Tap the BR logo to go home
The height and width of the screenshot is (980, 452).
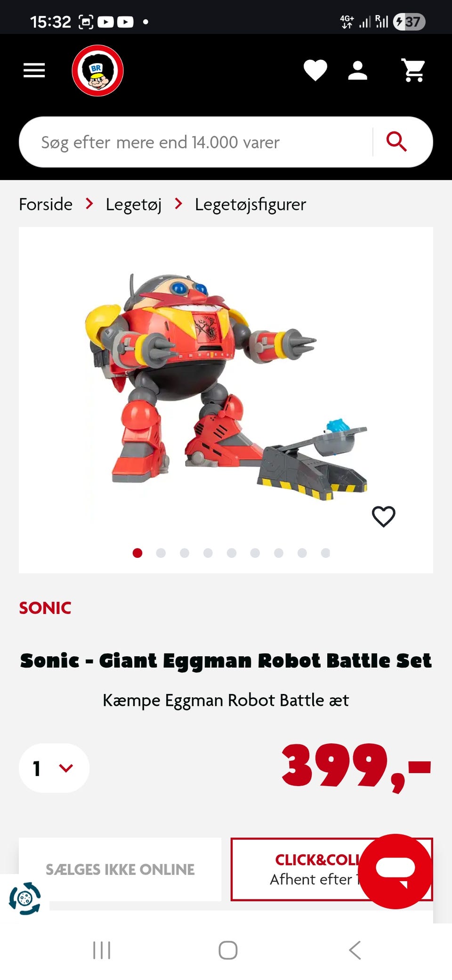tap(97, 71)
